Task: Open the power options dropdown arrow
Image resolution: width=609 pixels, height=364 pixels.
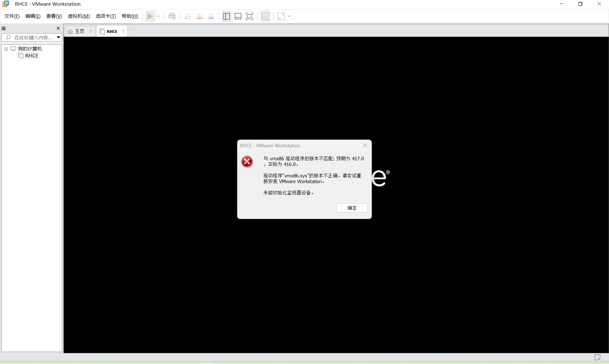Action: pyautogui.click(x=158, y=16)
